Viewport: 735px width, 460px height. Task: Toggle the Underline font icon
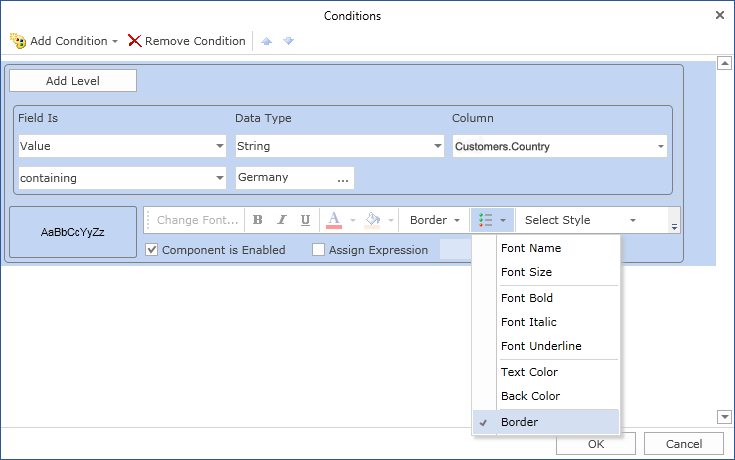click(x=305, y=220)
